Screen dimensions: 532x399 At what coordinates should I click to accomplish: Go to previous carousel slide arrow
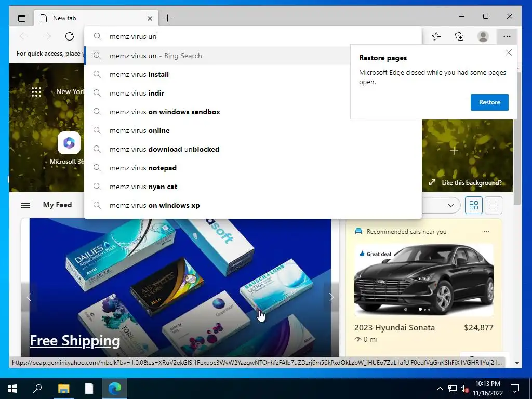(29, 297)
